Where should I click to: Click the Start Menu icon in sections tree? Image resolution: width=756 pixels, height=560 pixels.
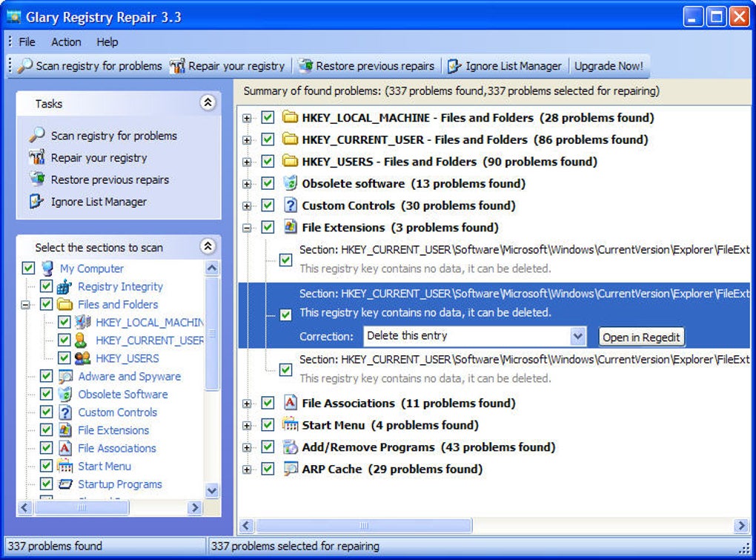pyautogui.click(x=65, y=466)
